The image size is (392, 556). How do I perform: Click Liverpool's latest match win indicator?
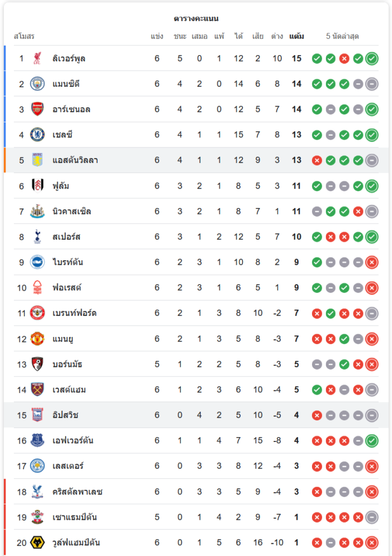point(372,58)
